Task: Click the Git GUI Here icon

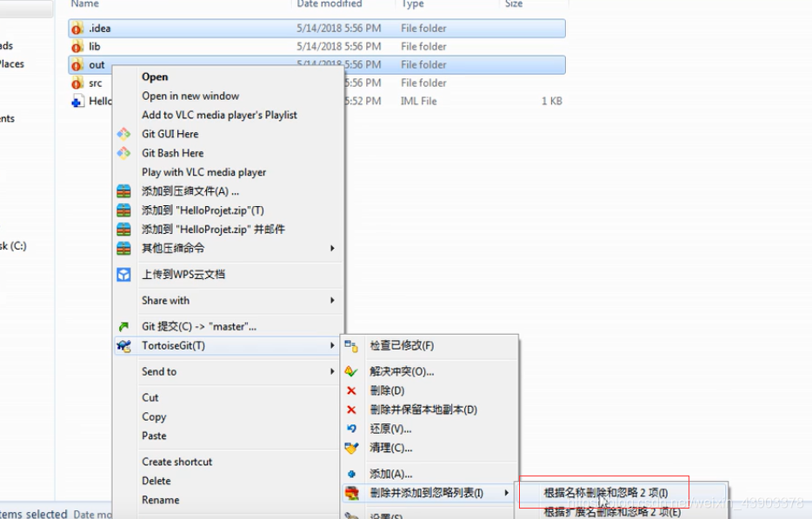Action: pyautogui.click(x=123, y=134)
